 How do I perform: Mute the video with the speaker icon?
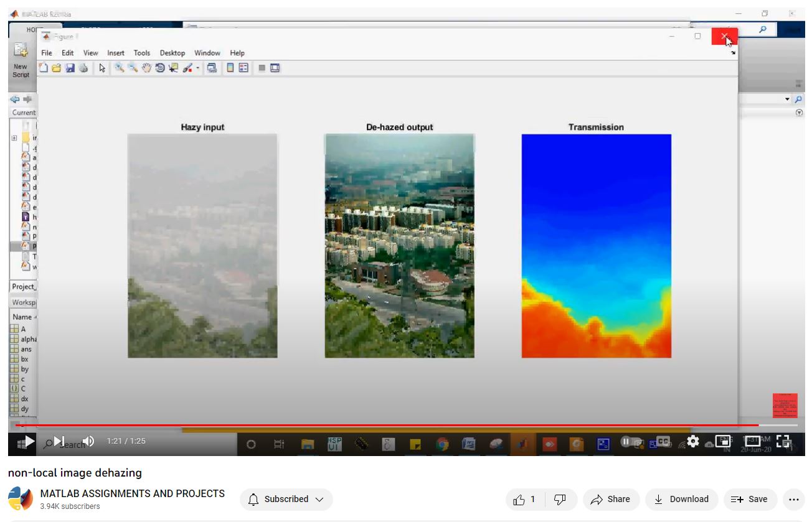click(x=88, y=441)
